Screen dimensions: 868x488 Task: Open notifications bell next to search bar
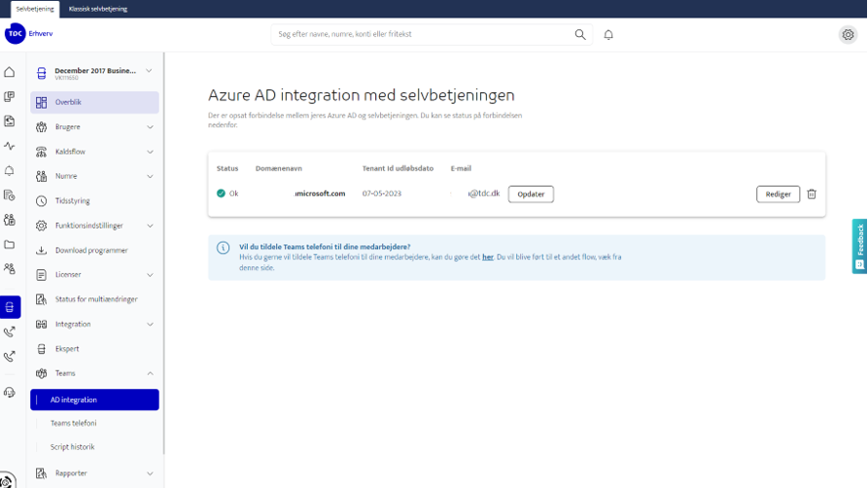point(608,35)
